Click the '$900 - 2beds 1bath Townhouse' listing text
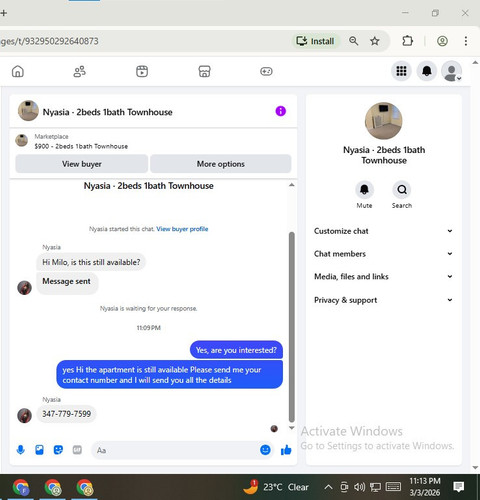Image resolution: width=480 pixels, height=500 pixels. click(81, 146)
